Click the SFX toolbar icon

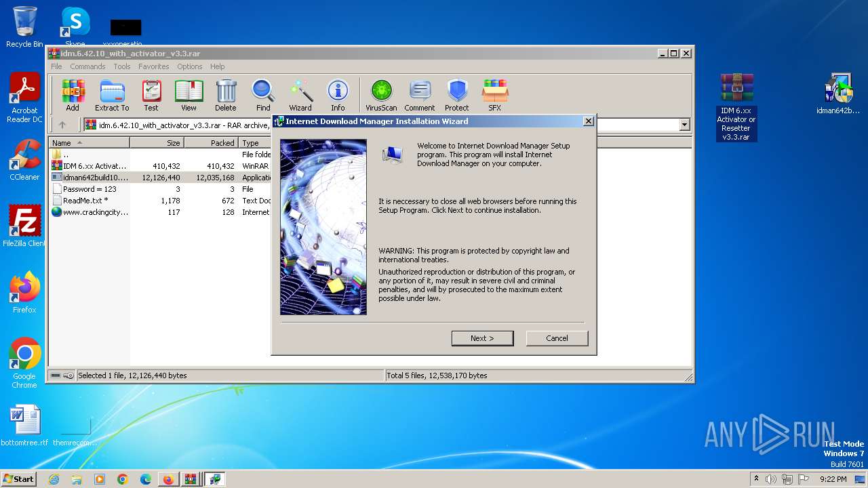495,95
